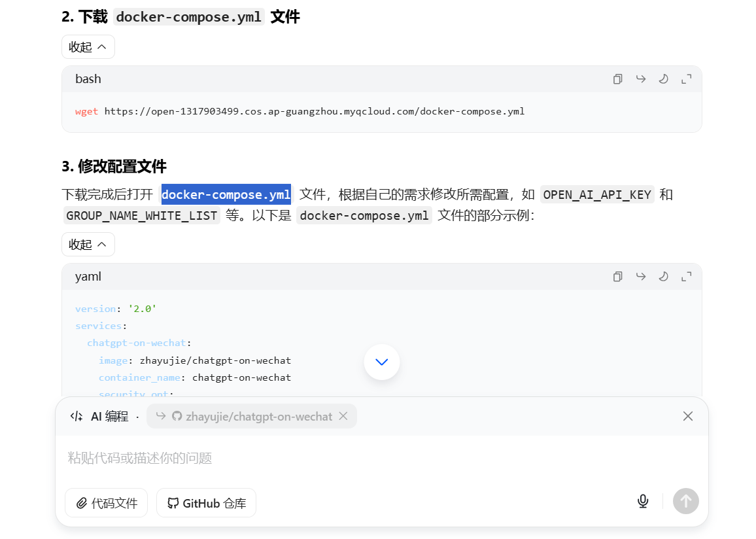Toggle dark mode on yaml code block
756x539 pixels.
click(x=663, y=277)
